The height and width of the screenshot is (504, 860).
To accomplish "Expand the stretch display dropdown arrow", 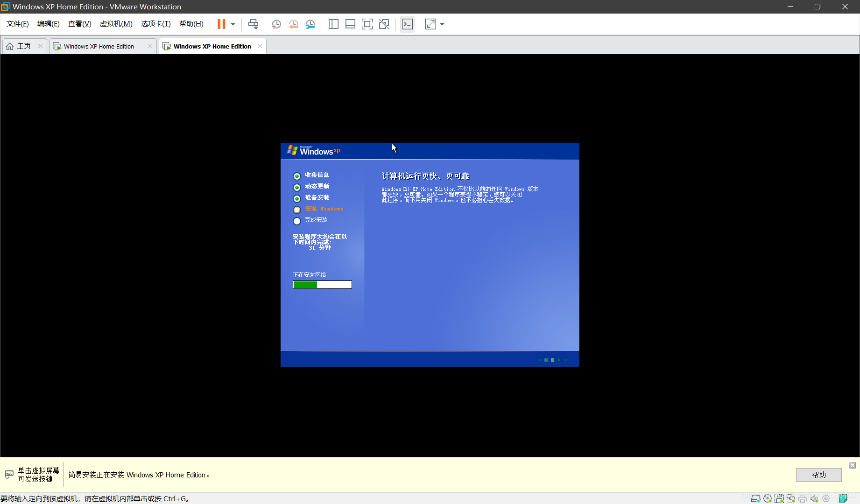I will pos(442,24).
